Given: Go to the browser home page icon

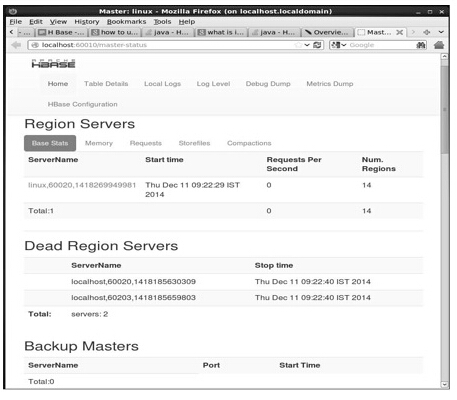Looking at the screenshot, I should point(439,44).
